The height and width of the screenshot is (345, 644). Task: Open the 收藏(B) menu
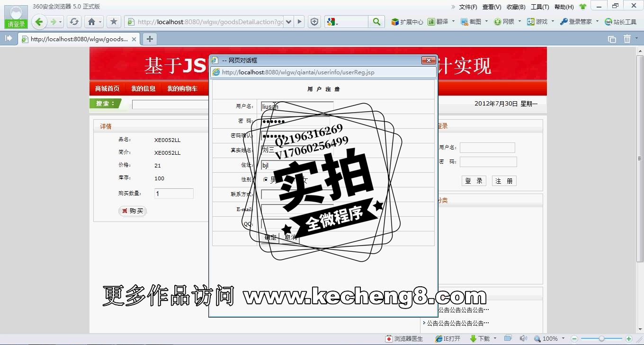(x=516, y=7)
